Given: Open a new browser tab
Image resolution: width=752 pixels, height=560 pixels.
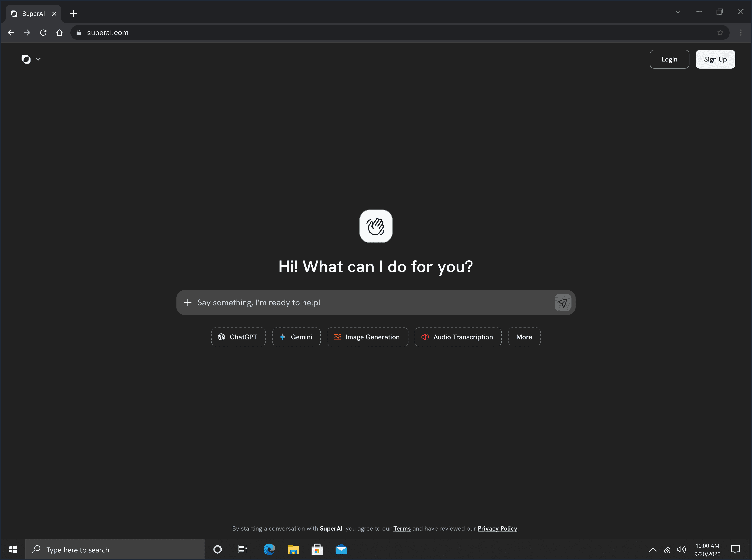Looking at the screenshot, I should point(74,14).
